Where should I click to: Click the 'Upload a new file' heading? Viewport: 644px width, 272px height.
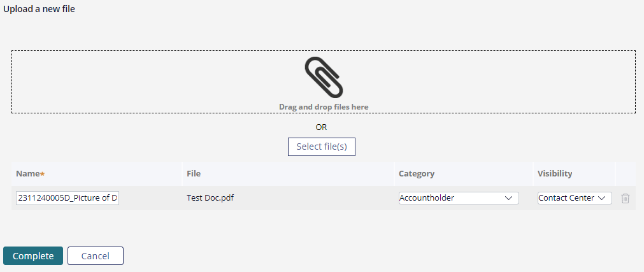point(39,9)
